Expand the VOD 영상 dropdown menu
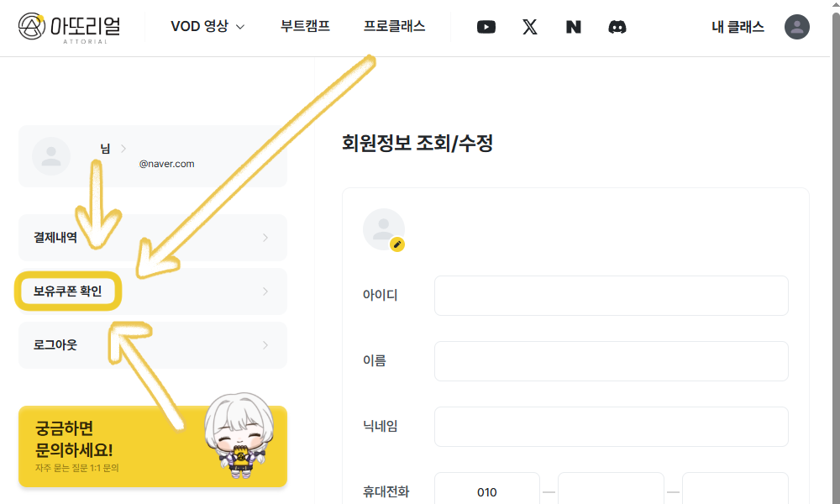The height and width of the screenshot is (504, 840). [x=207, y=26]
